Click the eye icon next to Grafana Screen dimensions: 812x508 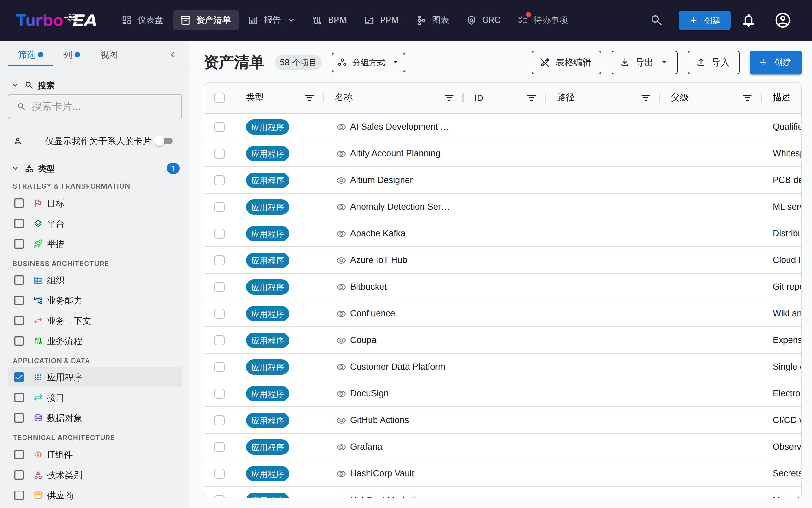click(341, 447)
